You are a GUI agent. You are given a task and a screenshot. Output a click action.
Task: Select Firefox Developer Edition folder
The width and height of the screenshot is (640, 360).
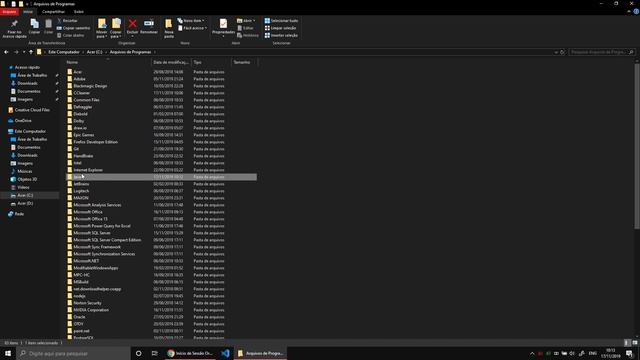tap(161, 142)
